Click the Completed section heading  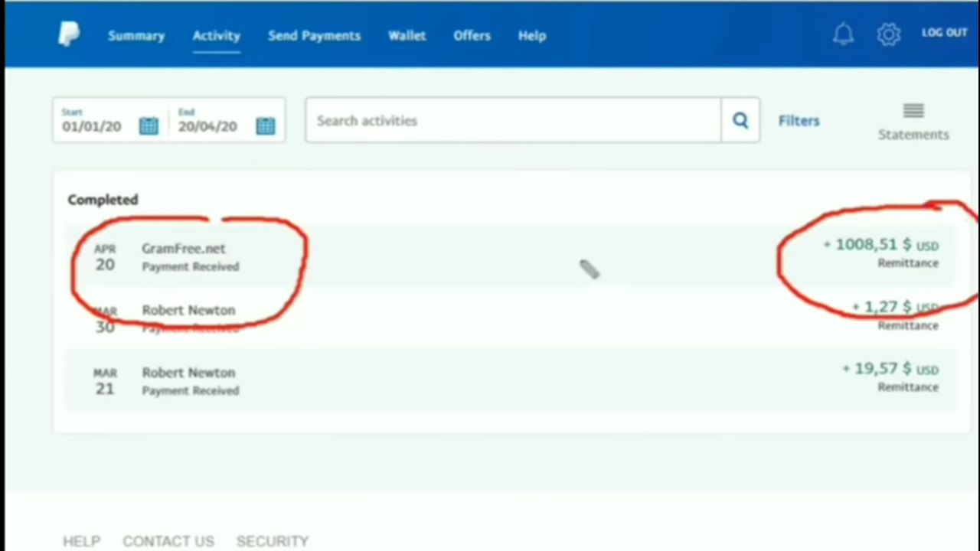(x=103, y=200)
